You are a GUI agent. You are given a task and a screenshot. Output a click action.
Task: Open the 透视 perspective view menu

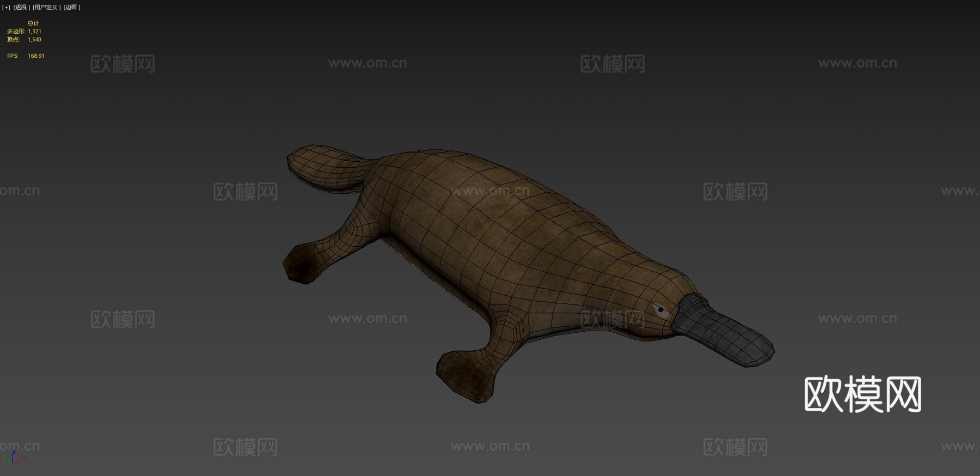pos(22,7)
